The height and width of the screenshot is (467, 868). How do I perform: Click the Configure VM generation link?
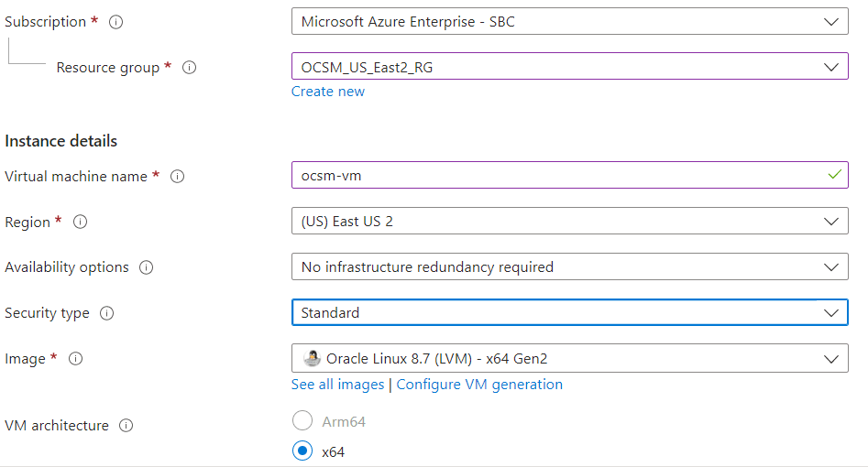[x=479, y=385]
